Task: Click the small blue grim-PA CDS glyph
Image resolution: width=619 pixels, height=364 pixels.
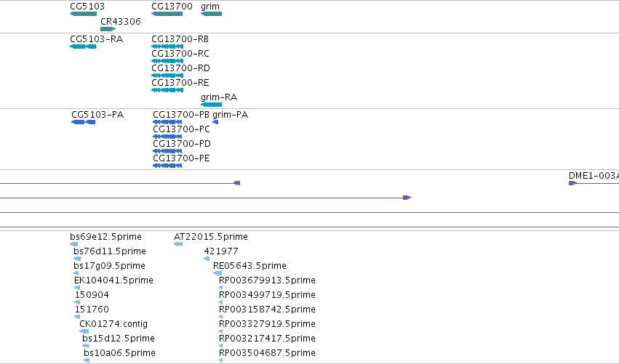Action: 215,122
